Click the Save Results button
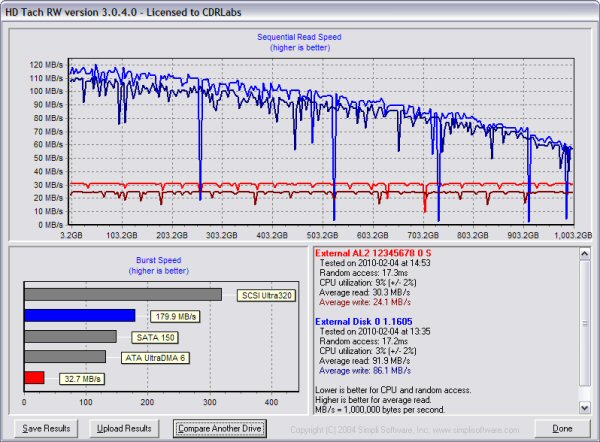This screenshot has width=600, height=442. point(45,428)
